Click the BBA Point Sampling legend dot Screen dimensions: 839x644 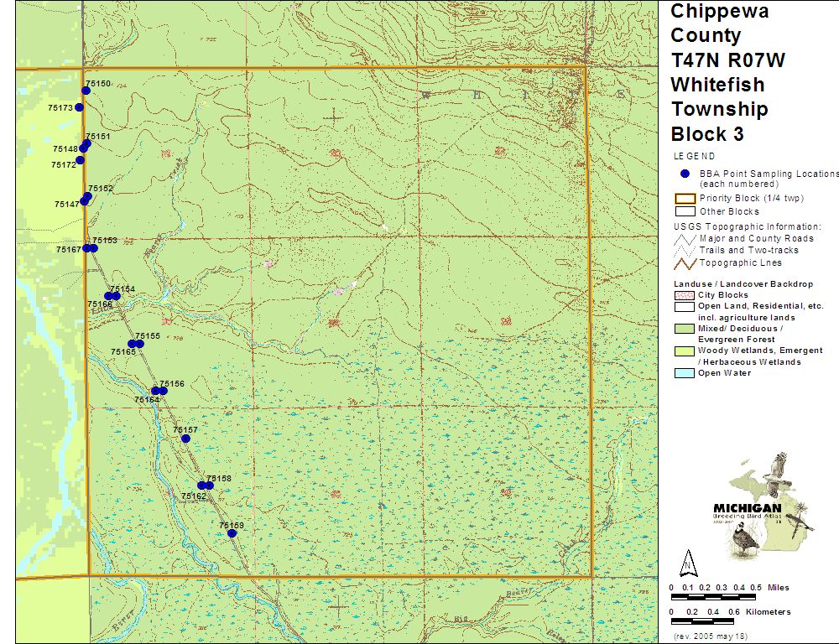point(685,174)
